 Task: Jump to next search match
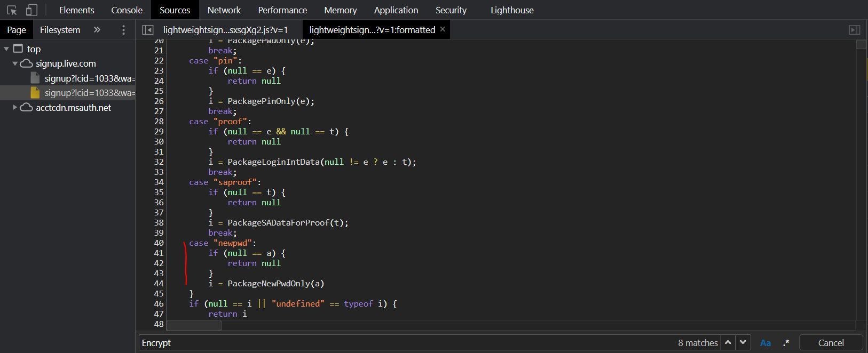(x=743, y=342)
